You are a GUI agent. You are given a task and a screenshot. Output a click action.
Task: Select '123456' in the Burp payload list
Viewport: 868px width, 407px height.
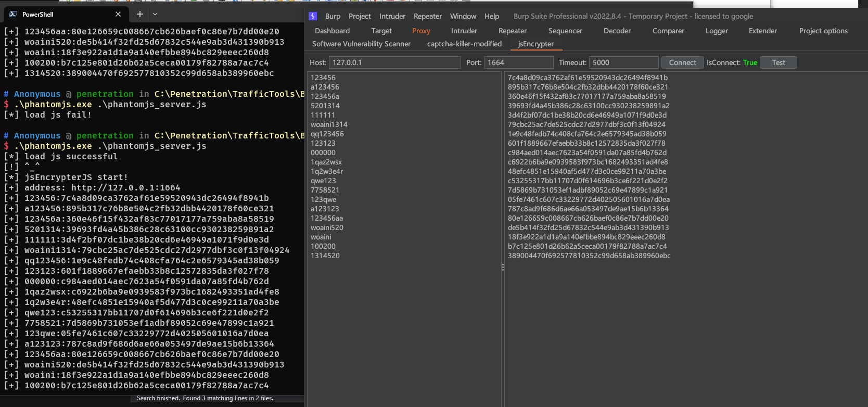coord(323,78)
